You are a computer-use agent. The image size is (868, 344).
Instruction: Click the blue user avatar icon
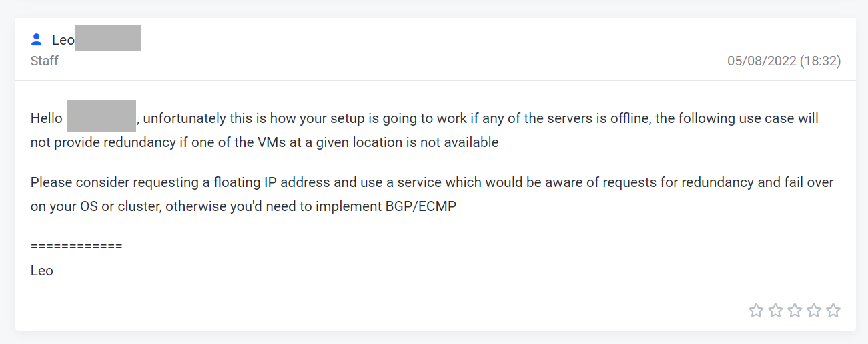tap(37, 40)
